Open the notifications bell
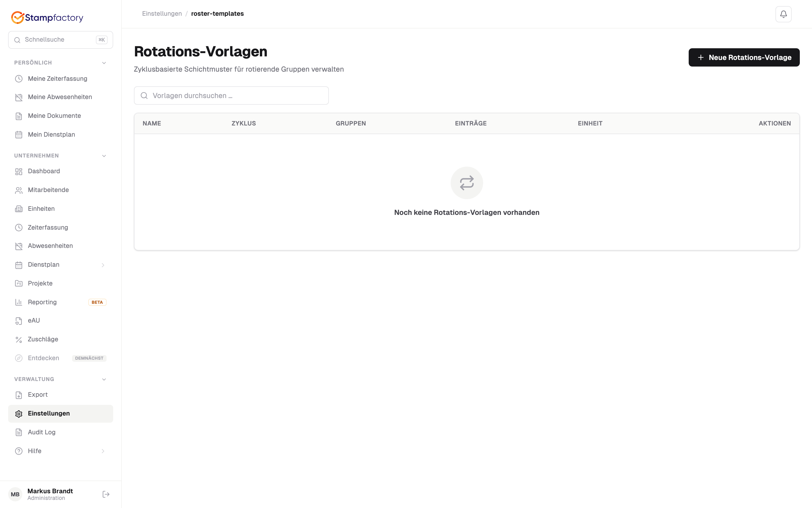 coord(783,14)
